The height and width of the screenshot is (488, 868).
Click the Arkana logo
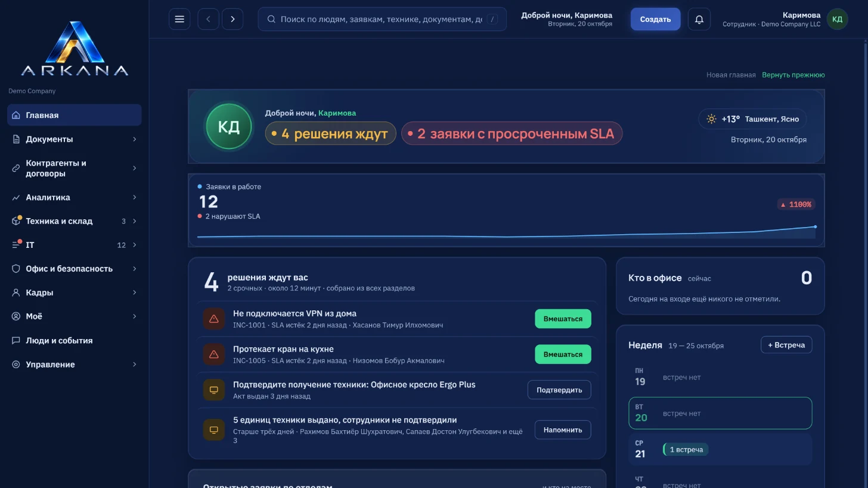point(75,49)
